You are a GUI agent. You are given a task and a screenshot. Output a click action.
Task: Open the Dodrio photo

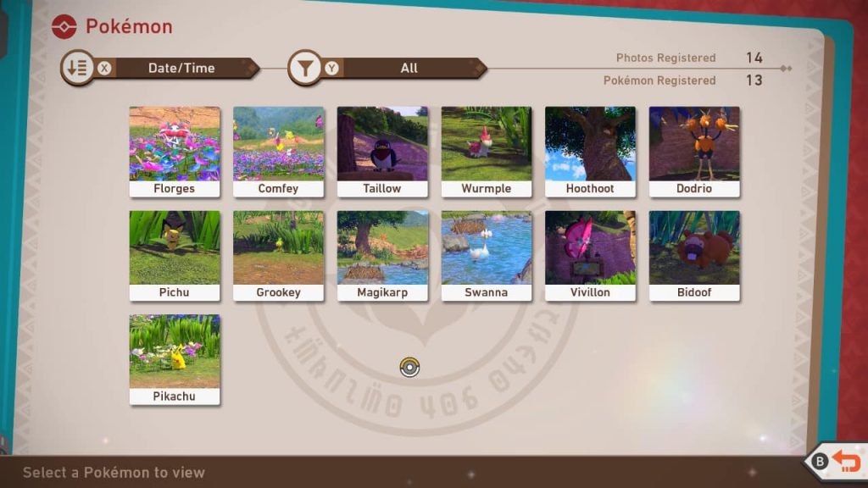pos(694,151)
